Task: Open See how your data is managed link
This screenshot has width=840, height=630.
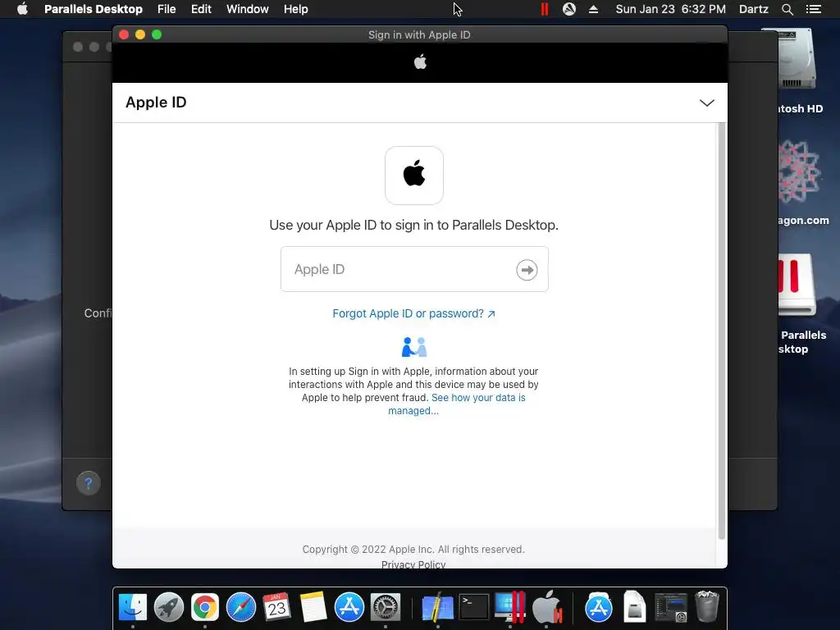Action: pos(456,404)
